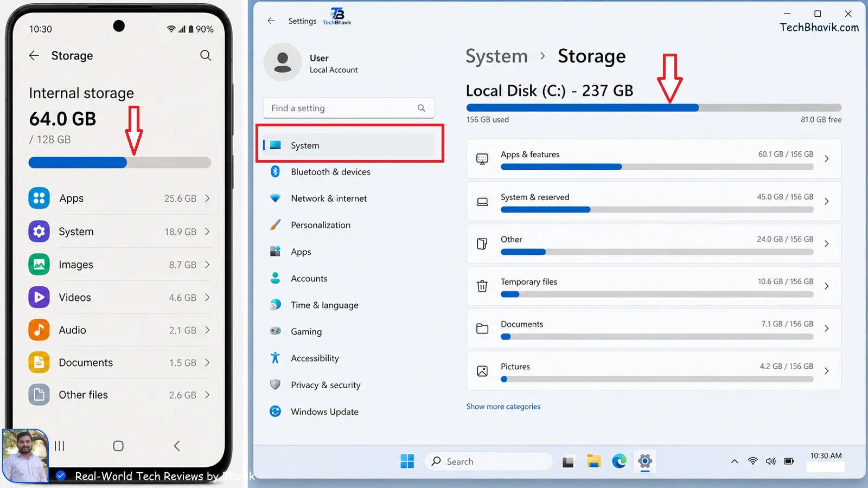Tap the orange Audio note icon on phone
The image size is (868, 488).
click(39, 330)
